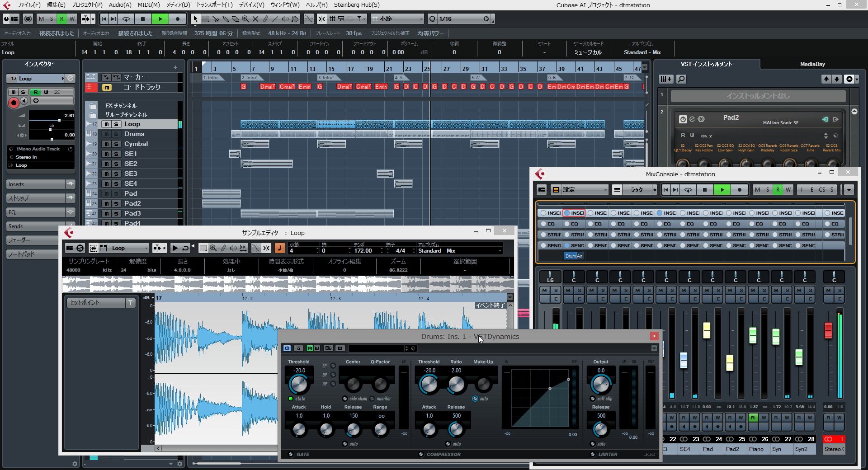Expand the EQ section in Inspector

[x=36, y=212]
